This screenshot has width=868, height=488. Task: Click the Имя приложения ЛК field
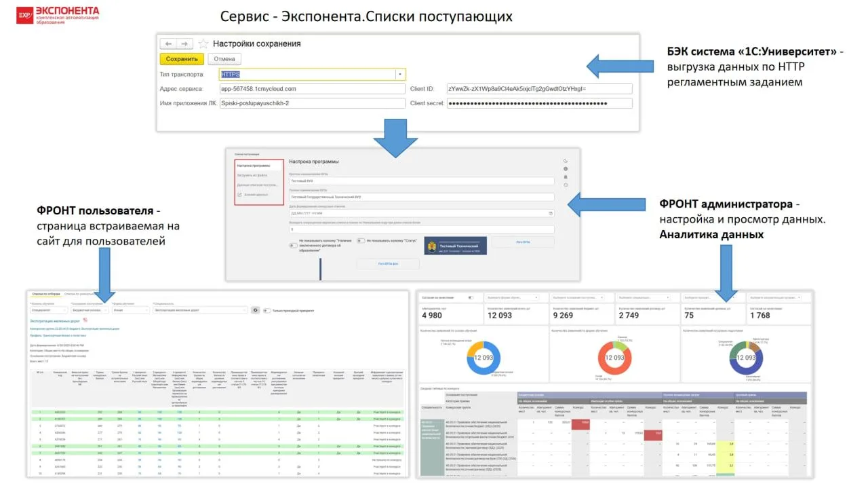311,103
